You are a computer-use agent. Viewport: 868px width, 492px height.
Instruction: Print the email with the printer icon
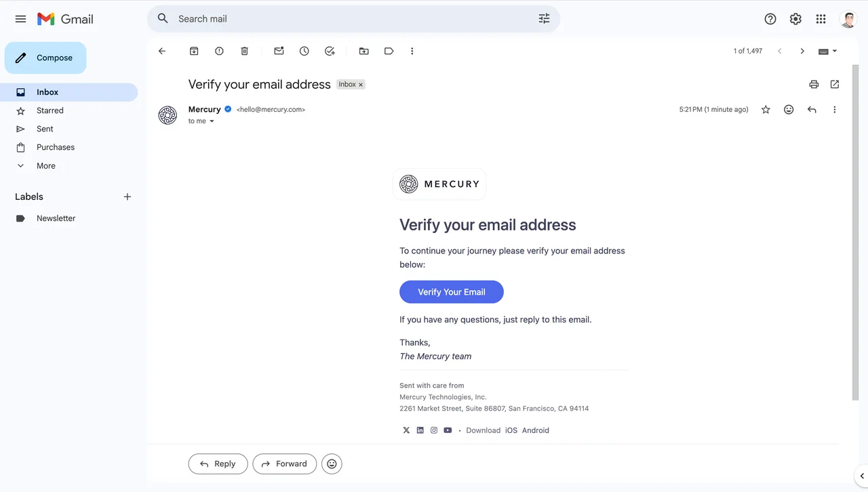[814, 84]
